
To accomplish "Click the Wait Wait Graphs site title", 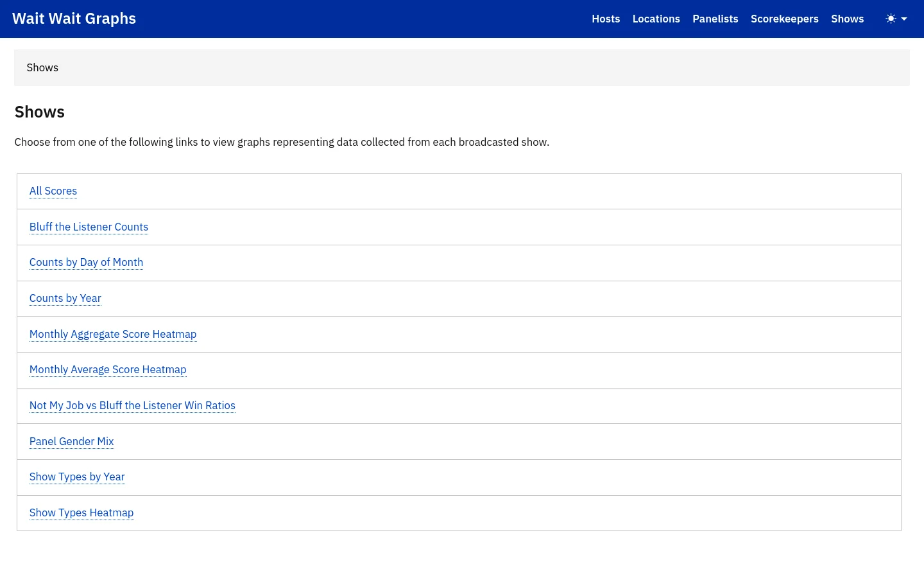I will [74, 19].
